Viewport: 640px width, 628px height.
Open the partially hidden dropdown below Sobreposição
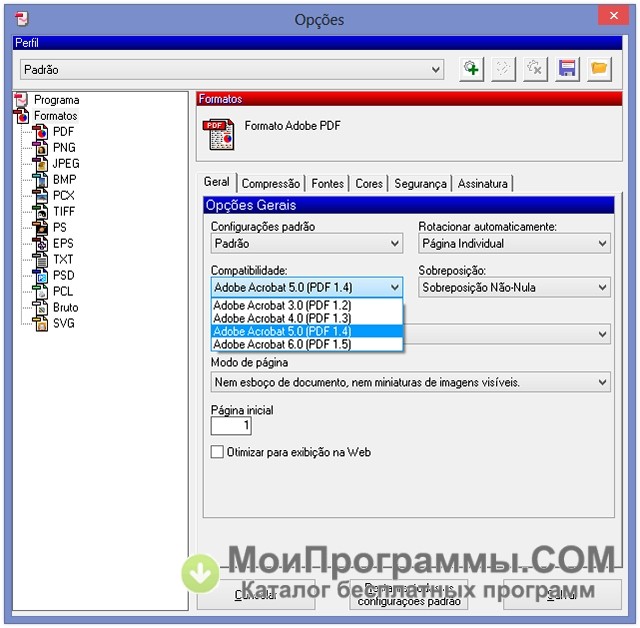tap(507, 334)
